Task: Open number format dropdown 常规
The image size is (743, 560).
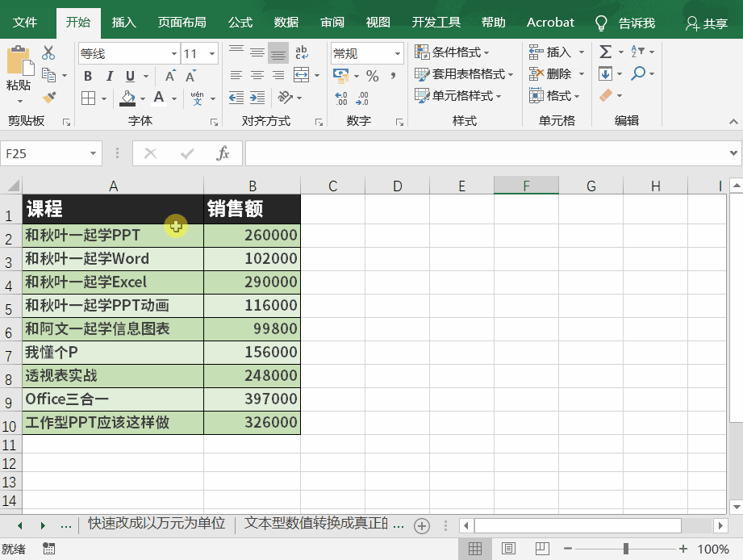Action: [x=398, y=53]
